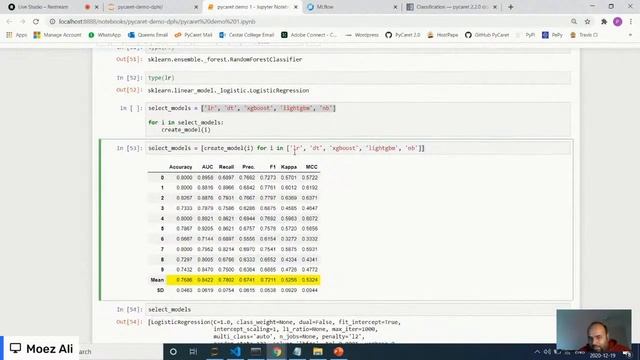Open Task View on the taskbar
Viewport: 640px width, 360px height.
(x=193, y=351)
